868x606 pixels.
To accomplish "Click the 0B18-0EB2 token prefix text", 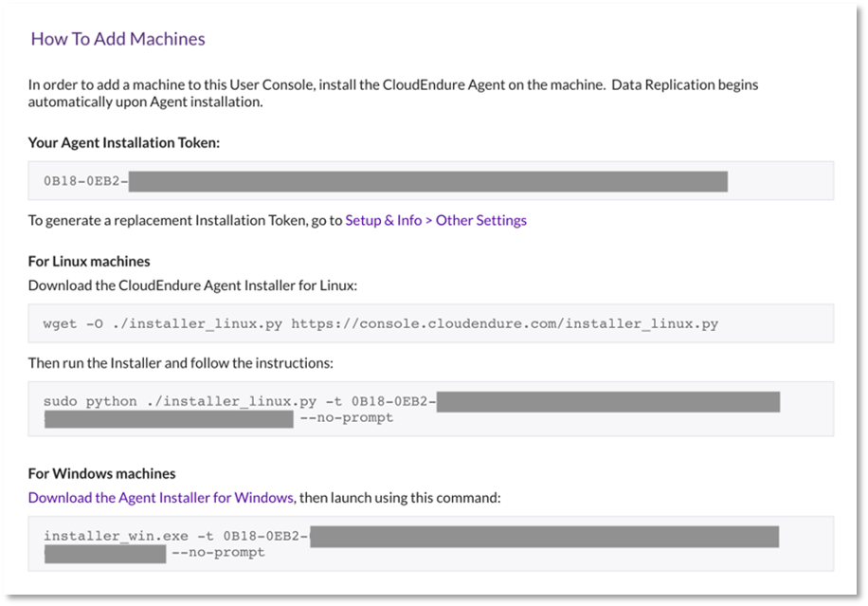I will point(86,181).
